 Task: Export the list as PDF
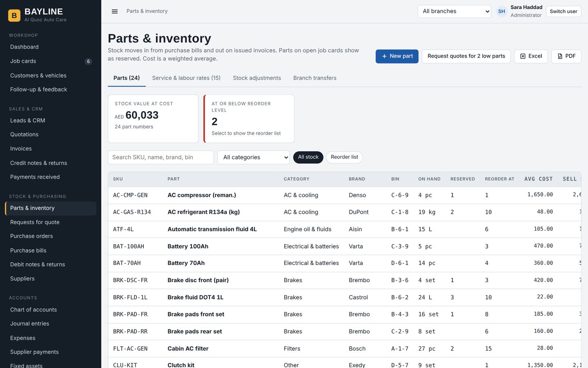tap(566, 56)
